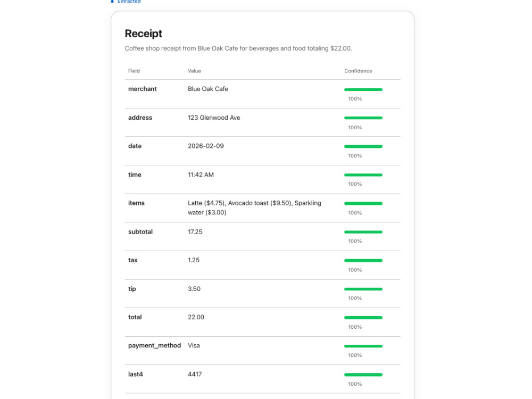Viewport: 532px width, 399px height.
Task: Click the date confidence bar
Action: pos(363,147)
